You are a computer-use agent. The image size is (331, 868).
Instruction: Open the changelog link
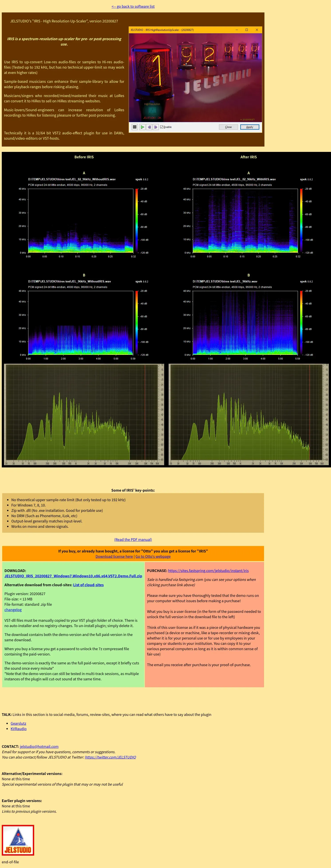click(x=13, y=610)
